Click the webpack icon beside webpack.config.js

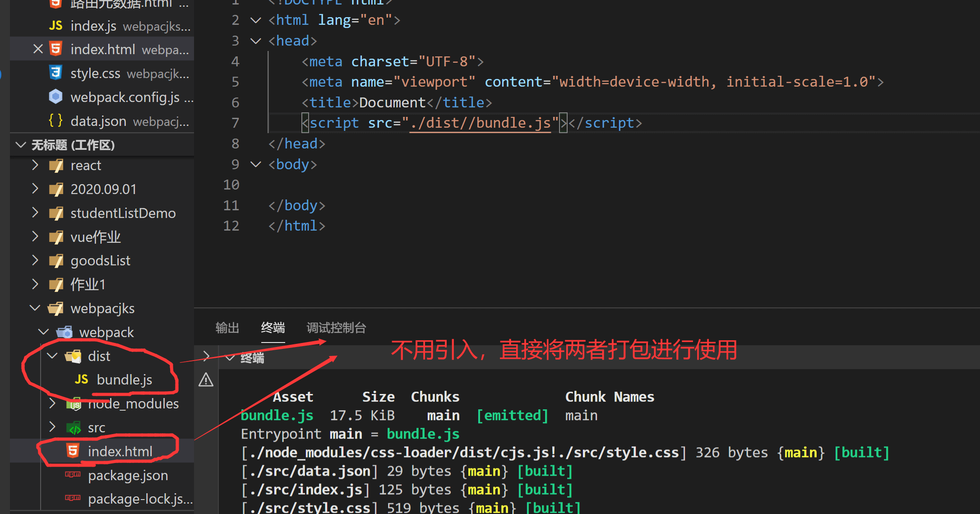pos(56,97)
